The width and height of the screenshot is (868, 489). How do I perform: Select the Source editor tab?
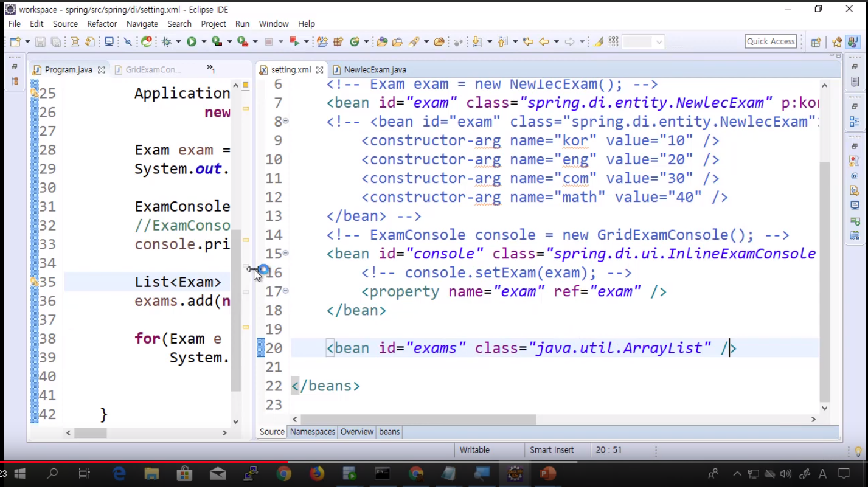[272, 432]
